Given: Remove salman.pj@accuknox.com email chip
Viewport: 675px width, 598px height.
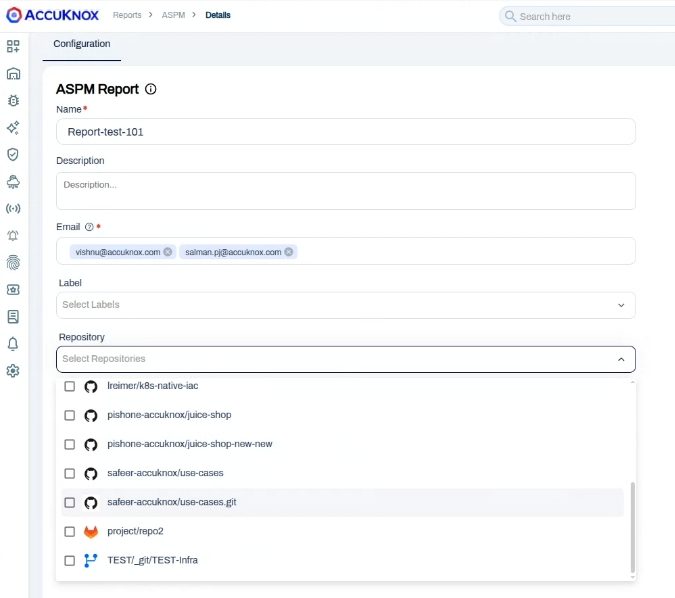Looking at the screenshot, I should (289, 252).
